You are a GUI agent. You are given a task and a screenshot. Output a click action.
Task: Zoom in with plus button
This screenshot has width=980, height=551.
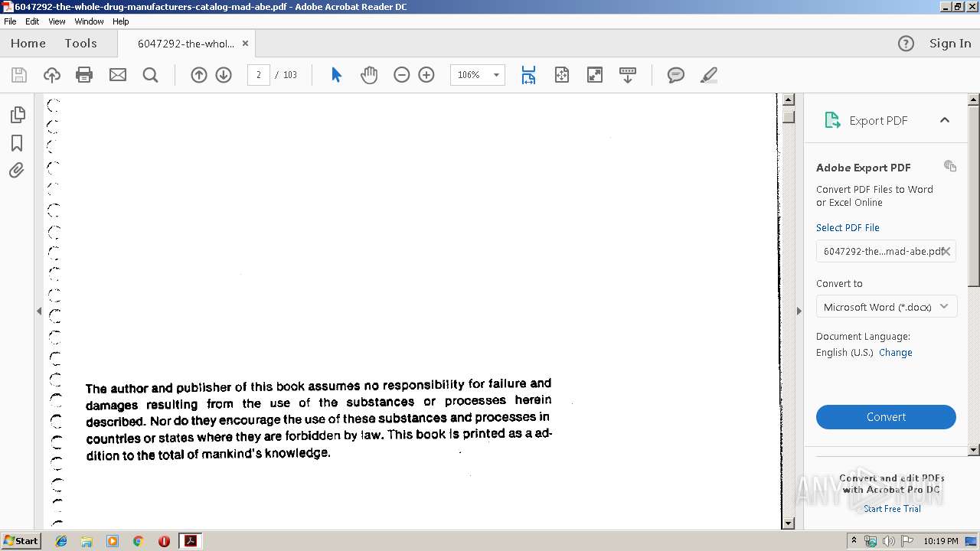click(426, 75)
